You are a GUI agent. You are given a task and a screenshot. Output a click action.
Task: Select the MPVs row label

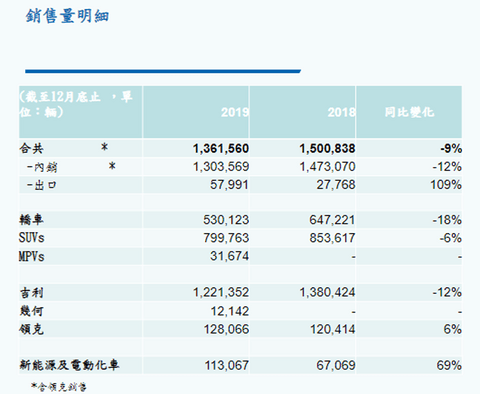click(32, 256)
